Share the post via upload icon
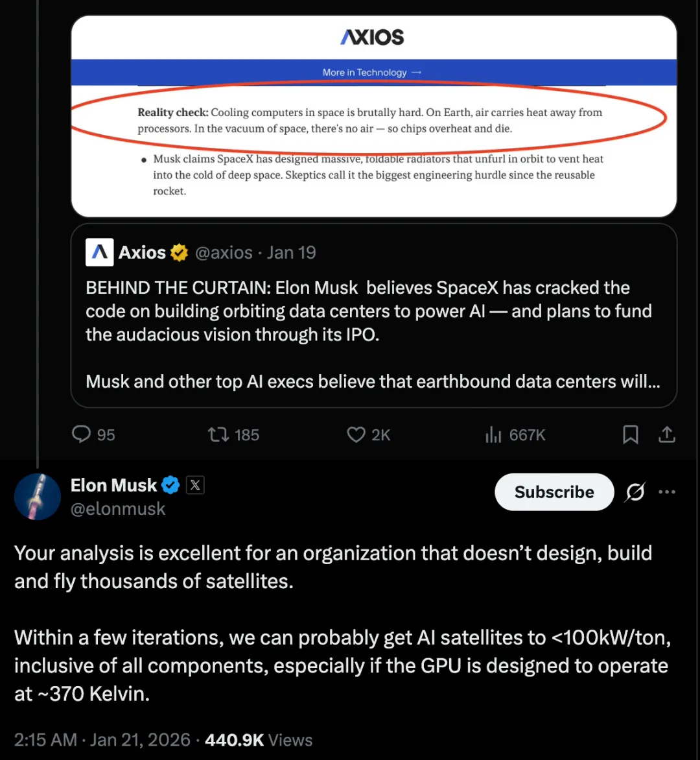Screen dimensions: 700x760 666,434
